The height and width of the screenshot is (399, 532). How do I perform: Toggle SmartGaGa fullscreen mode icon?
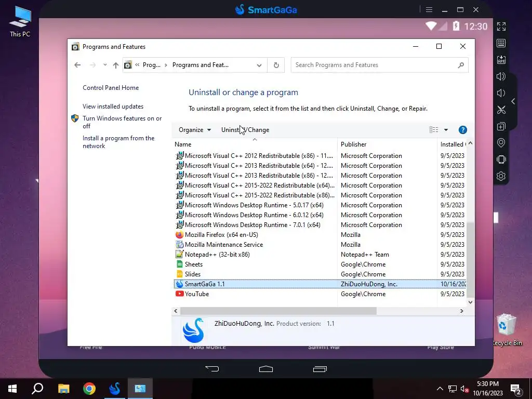pos(501,26)
